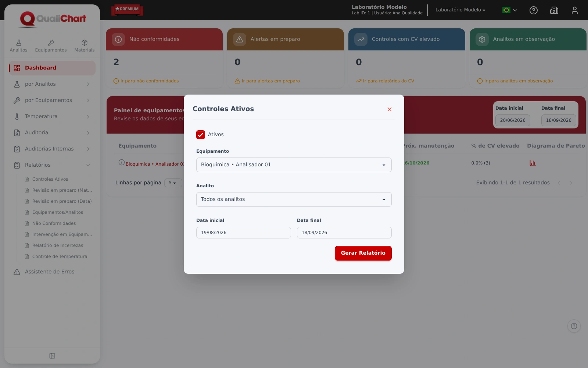Expand the Temperatura menu
Viewport: 588px width, 368px height.
[52, 117]
